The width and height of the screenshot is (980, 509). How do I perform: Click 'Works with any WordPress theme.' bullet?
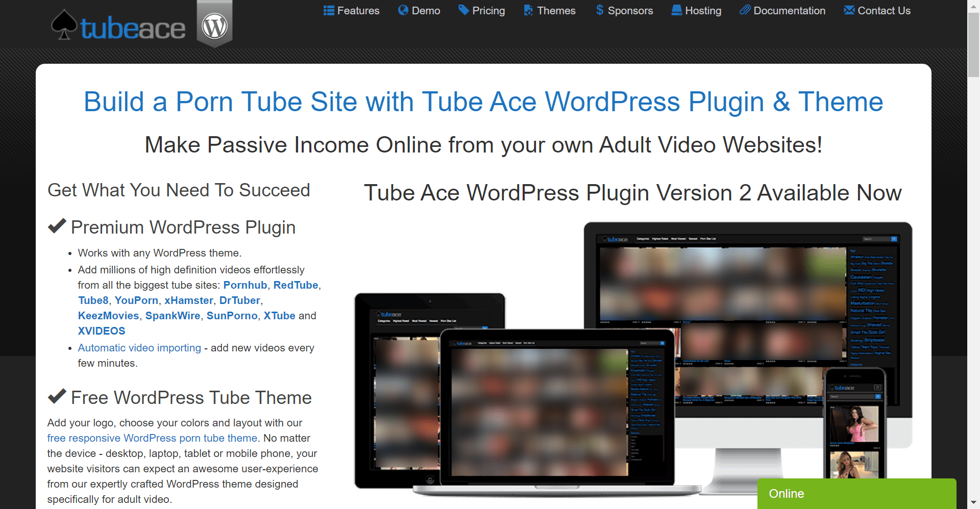[x=160, y=253]
